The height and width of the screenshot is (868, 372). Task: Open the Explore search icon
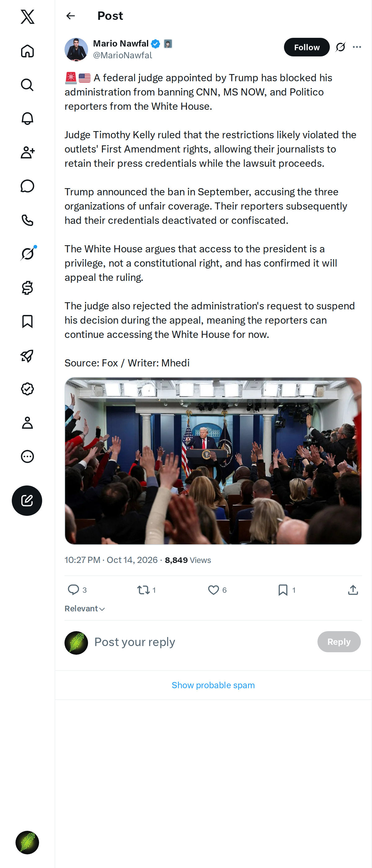(27, 85)
